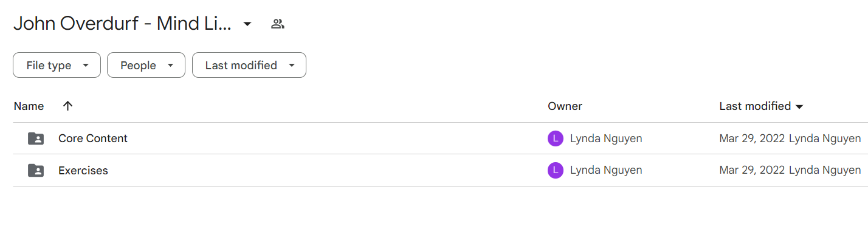Image resolution: width=868 pixels, height=229 pixels.
Task: Click the John Overdurf - Mind Li... folder title
Action: 122,24
